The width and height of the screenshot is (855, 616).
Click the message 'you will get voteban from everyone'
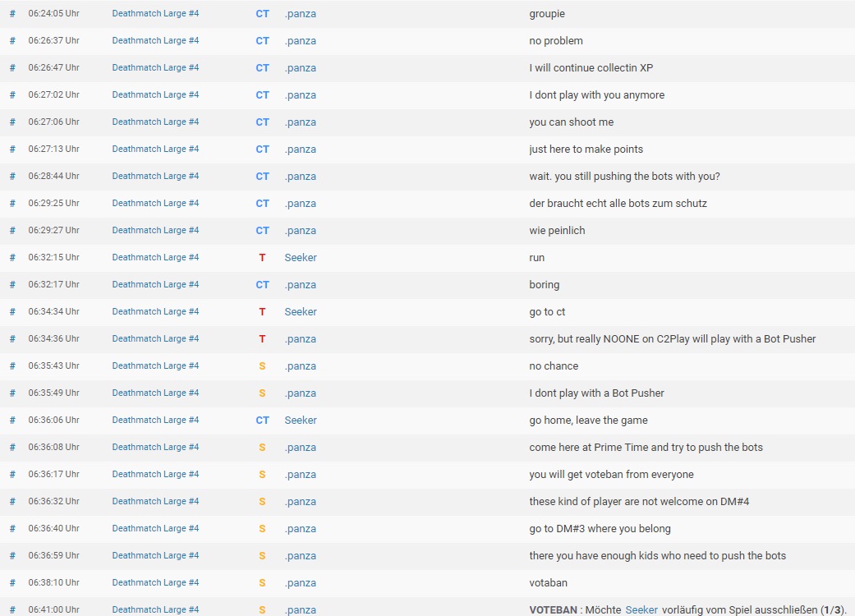pos(611,474)
